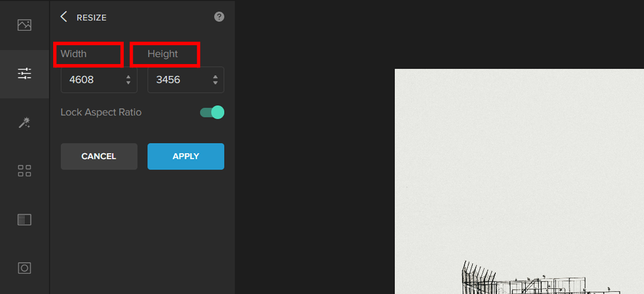Open the Effects grid sidebar icon
The width and height of the screenshot is (644, 294).
point(24,171)
